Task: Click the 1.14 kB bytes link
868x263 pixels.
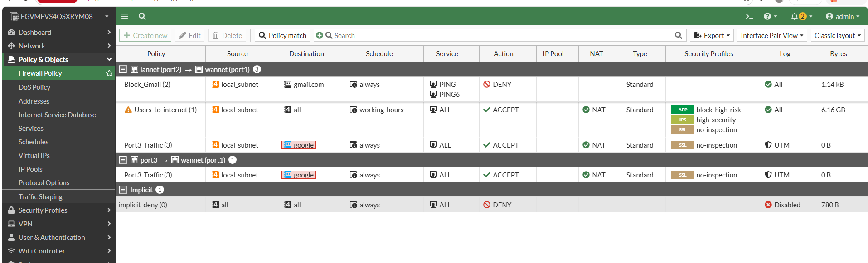Action: coord(832,84)
